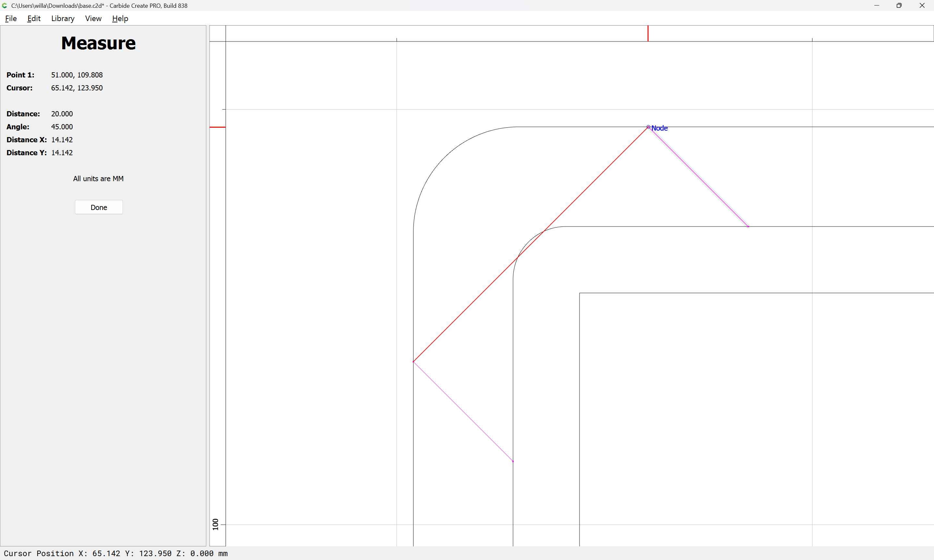Restore down the application window
The image size is (934, 560).
pyautogui.click(x=899, y=6)
